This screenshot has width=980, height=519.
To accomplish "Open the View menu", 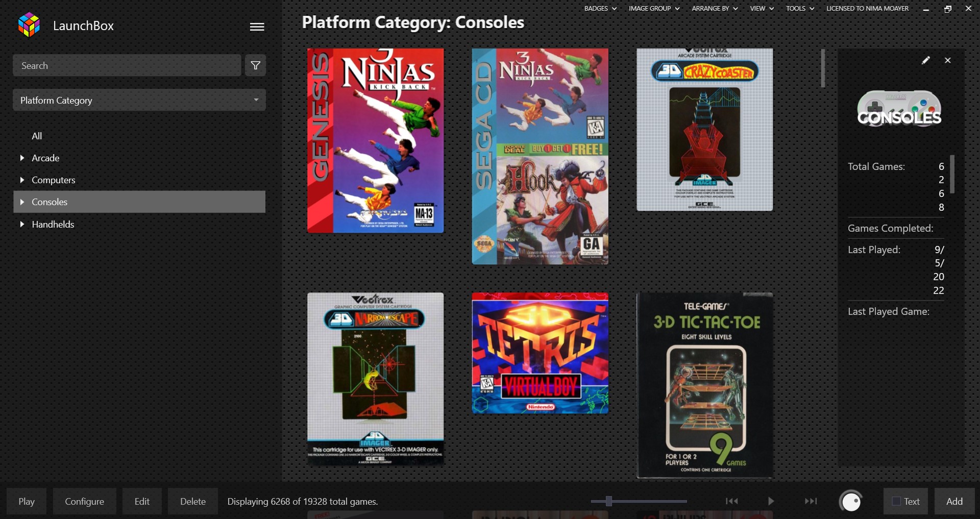I will click(762, 9).
